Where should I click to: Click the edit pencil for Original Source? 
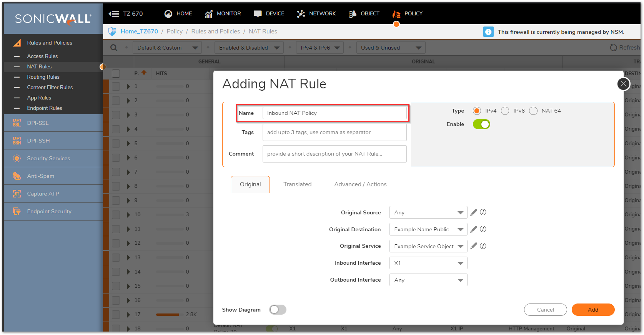(x=474, y=212)
